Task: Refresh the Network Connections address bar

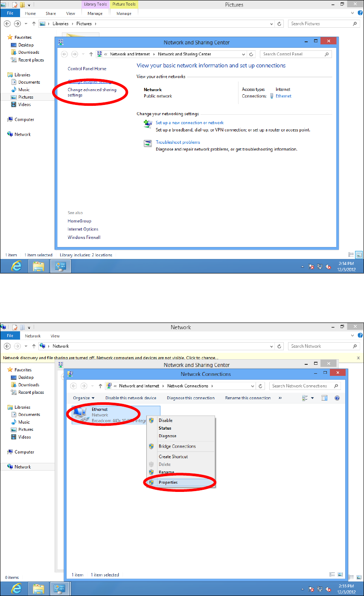Action: tap(261, 386)
